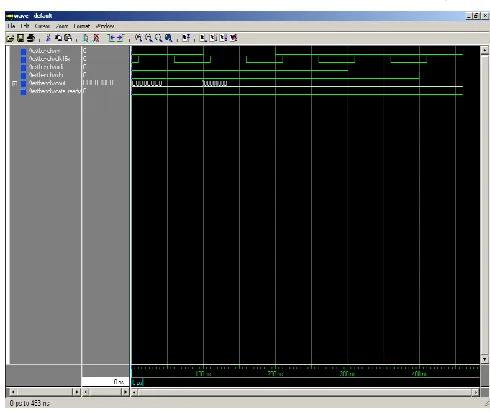Maximize the wave window
The image size is (490, 412).
coord(476,16)
